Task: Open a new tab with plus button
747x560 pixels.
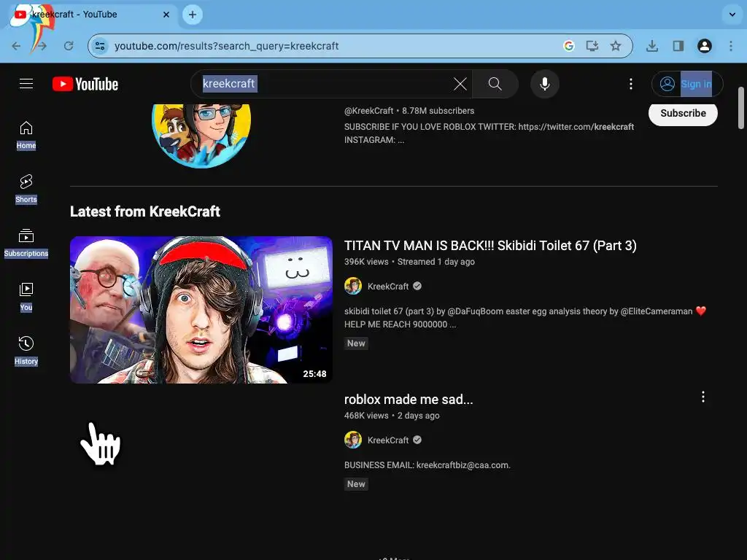Action: [193, 15]
